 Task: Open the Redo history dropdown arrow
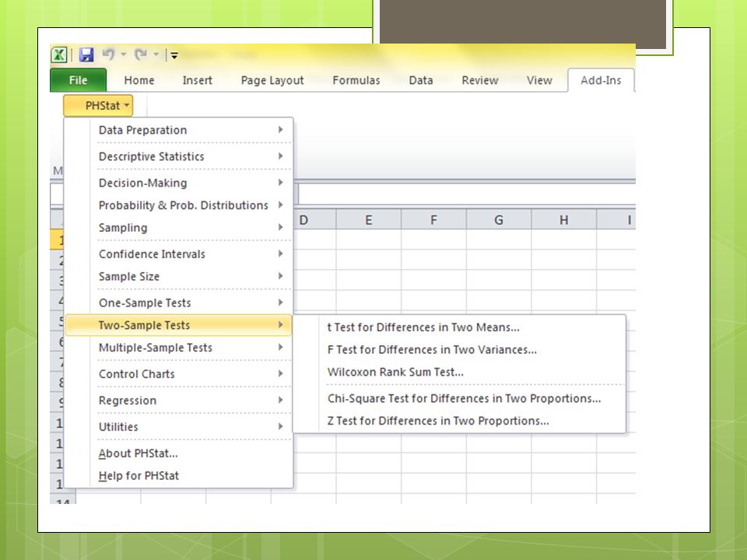coord(156,54)
